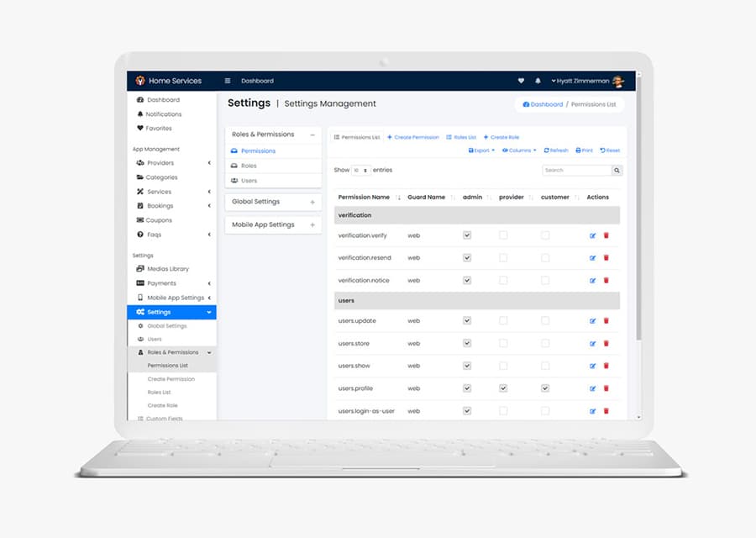The height and width of the screenshot is (538, 756).
Task: Open the Roles List tab
Action: click(461, 138)
